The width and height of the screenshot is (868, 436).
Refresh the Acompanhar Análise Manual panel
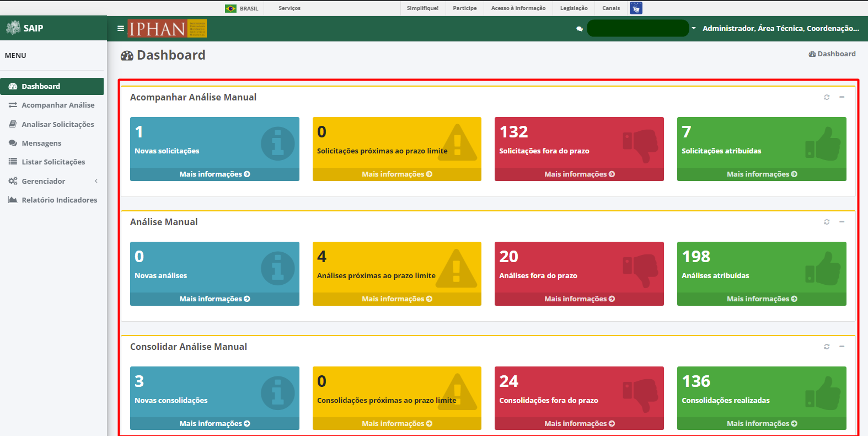click(827, 97)
